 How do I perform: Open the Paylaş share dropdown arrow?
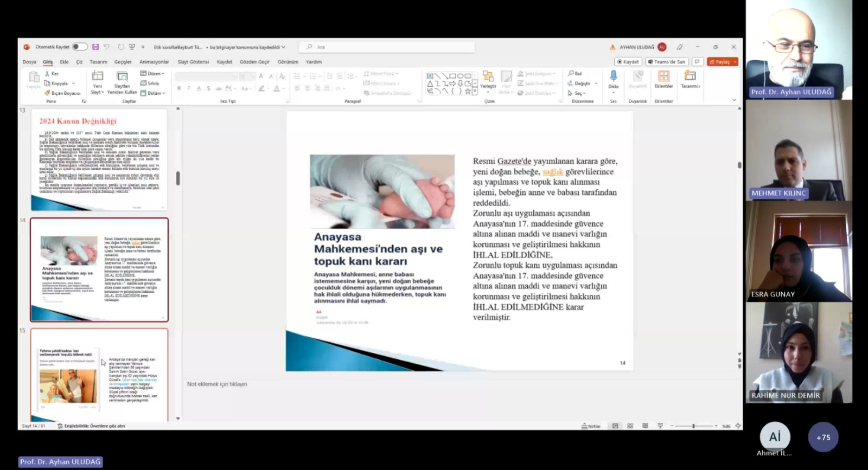[x=735, y=62]
